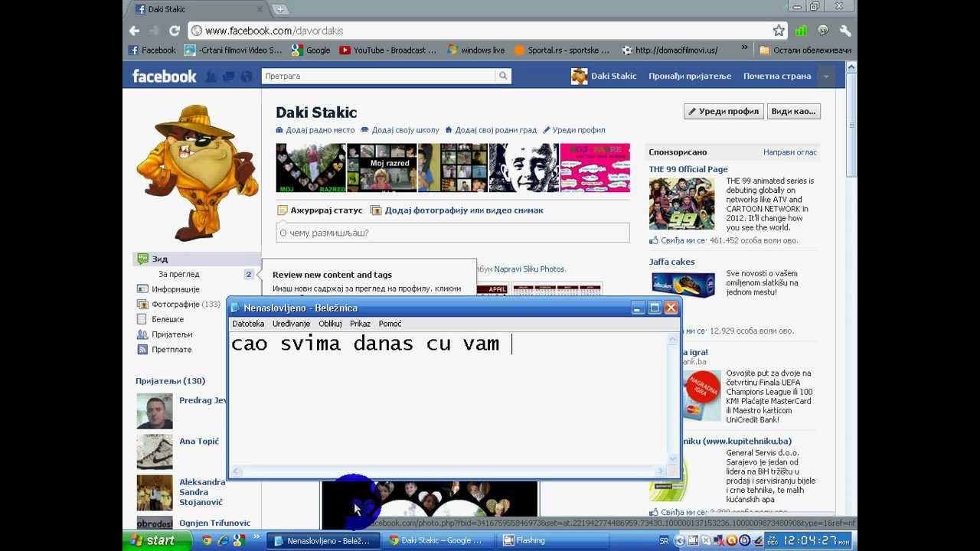Open the Chrome wrench settings menu
This screenshot has height=551, width=980.
click(845, 31)
